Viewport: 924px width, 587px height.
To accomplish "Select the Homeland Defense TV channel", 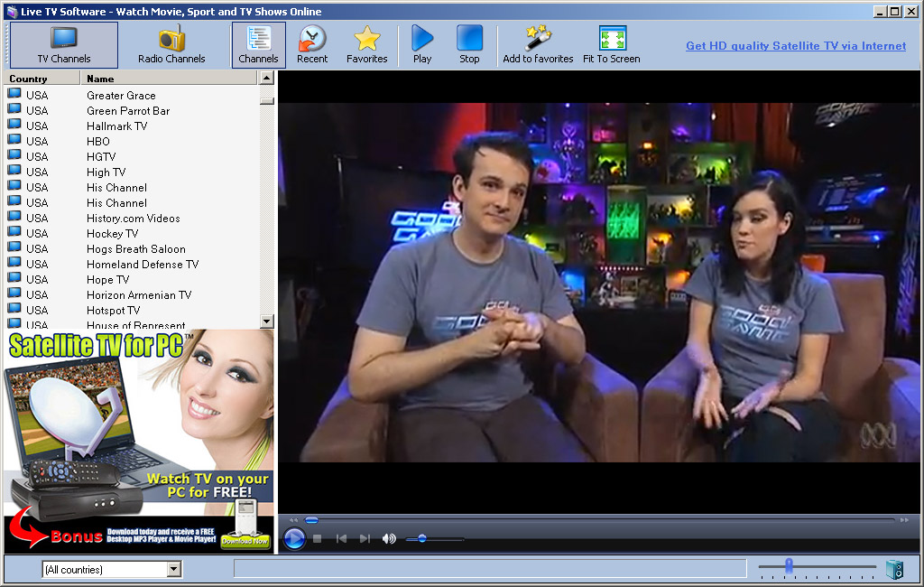I will pos(143,265).
